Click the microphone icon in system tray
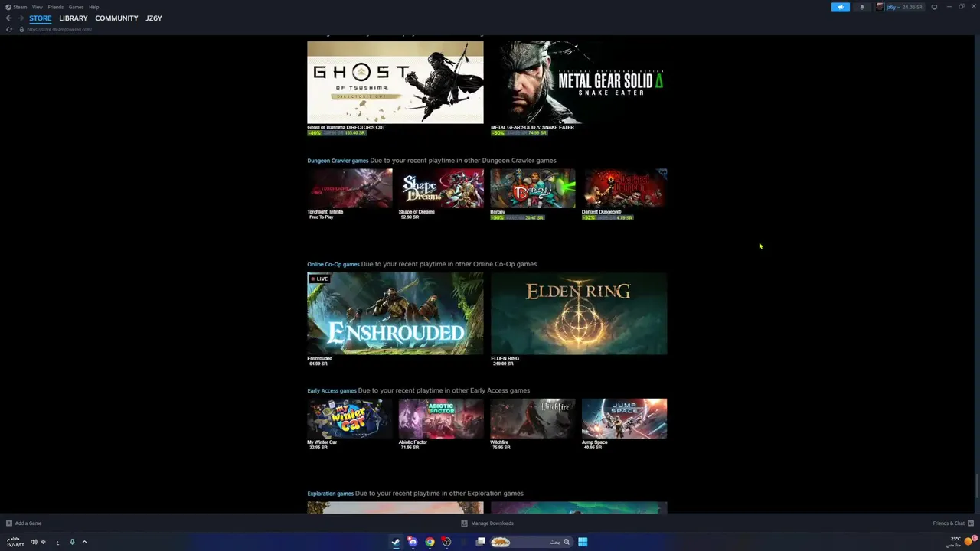 72,542
